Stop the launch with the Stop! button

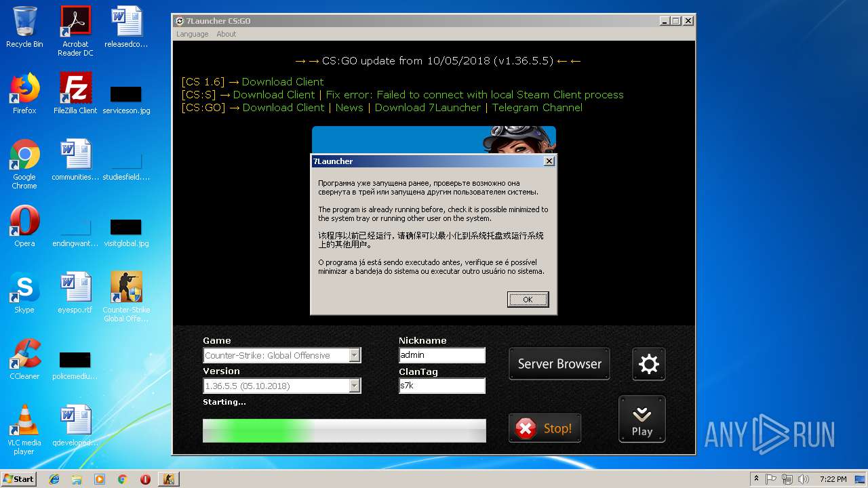point(545,428)
